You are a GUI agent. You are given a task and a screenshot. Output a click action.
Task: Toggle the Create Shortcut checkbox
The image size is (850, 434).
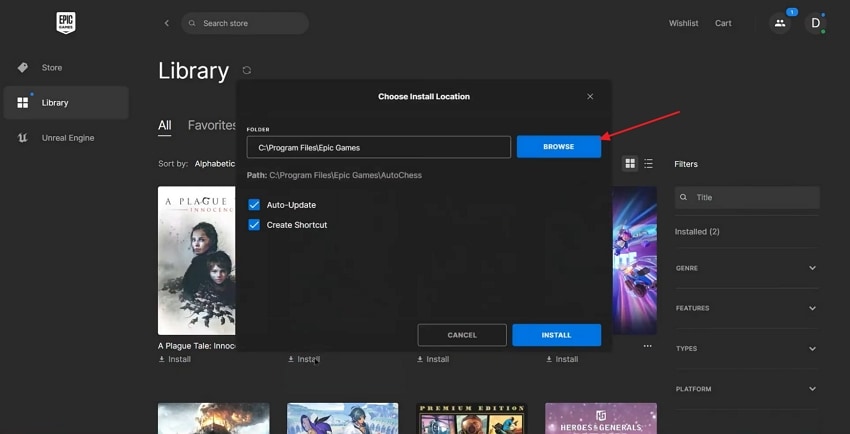[254, 225]
